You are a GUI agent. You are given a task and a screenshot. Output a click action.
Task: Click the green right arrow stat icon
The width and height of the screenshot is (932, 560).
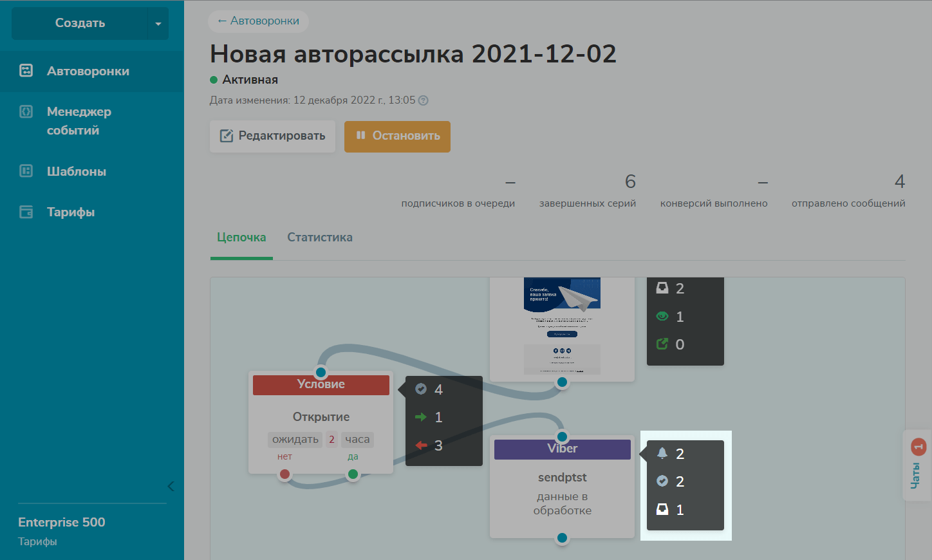pyautogui.click(x=421, y=417)
